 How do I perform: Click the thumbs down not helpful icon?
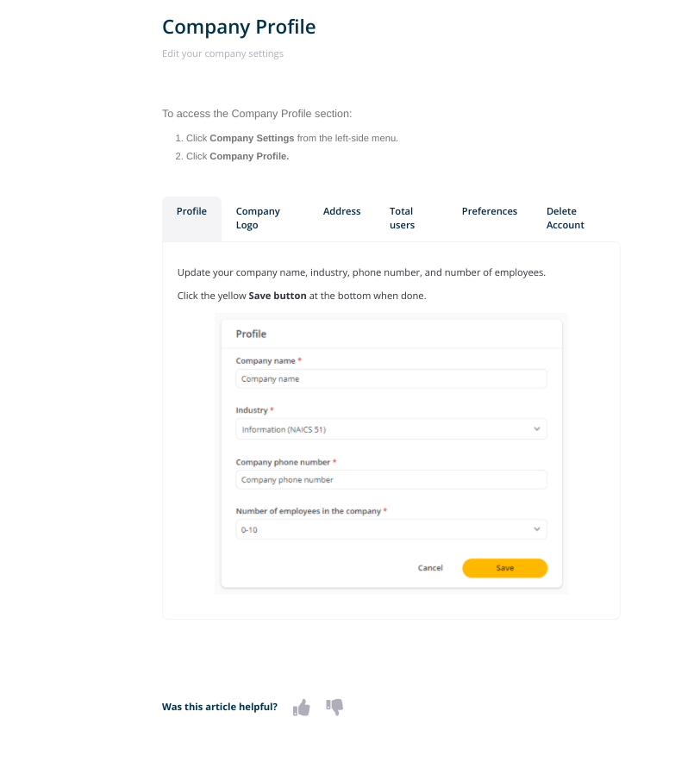point(334,708)
